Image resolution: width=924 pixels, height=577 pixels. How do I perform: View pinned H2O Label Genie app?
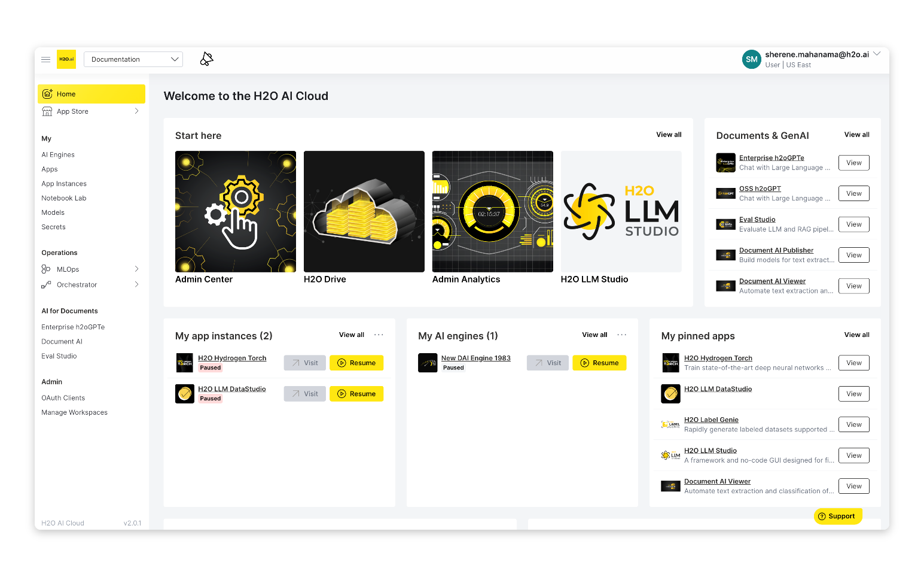click(854, 424)
